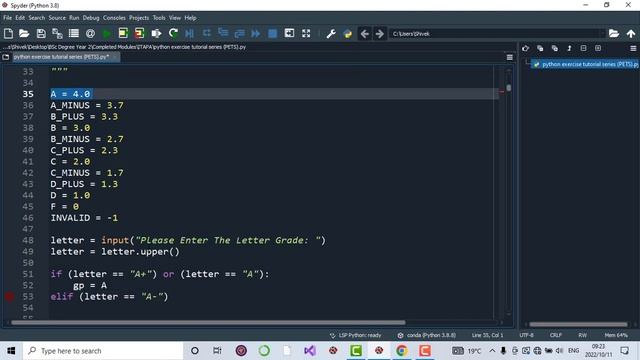Screen dimensions: 640x360
Task: Open the File menu
Action: click(x=7, y=18)
